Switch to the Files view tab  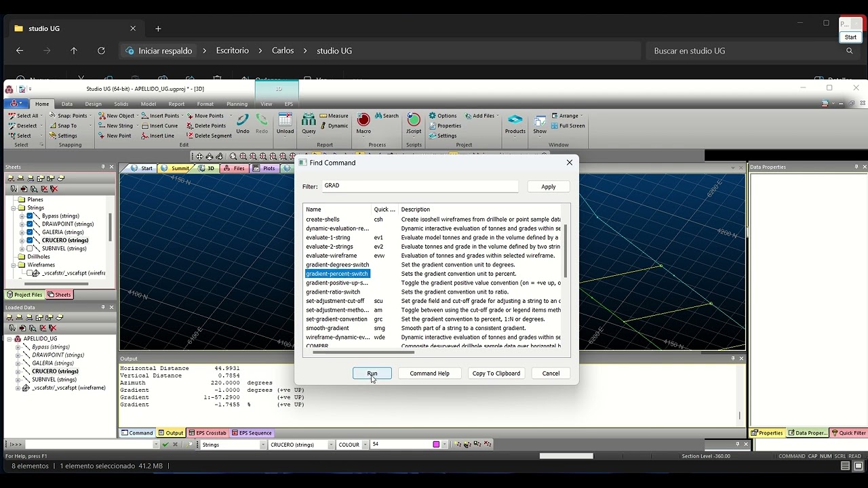click(235, 168)
